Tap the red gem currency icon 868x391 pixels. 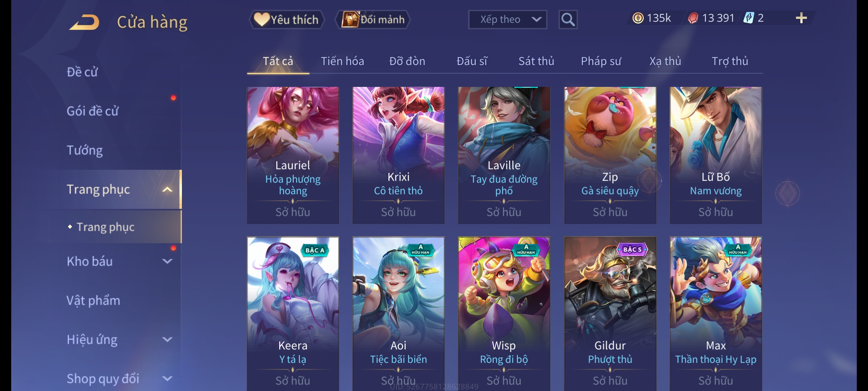(693, 18)
